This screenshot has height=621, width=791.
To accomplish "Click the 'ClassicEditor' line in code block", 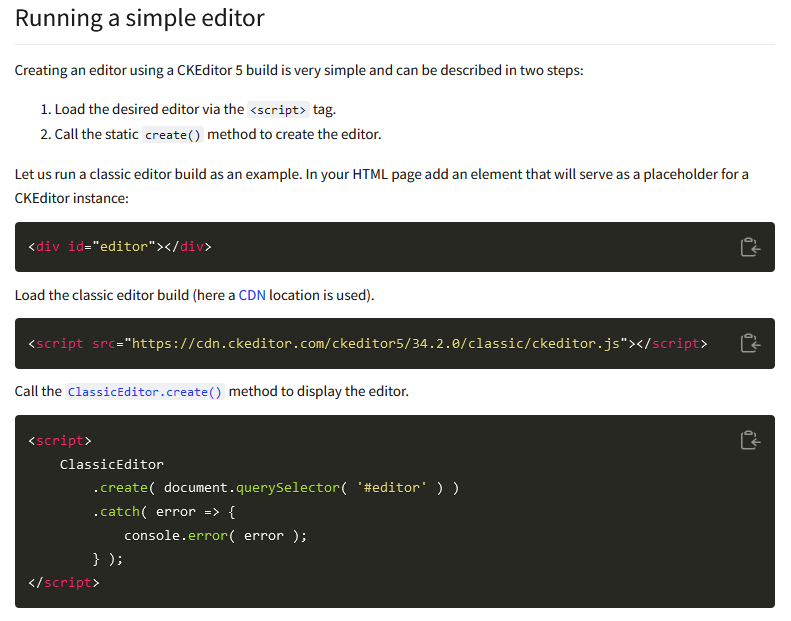I will (x=111, y=465).
